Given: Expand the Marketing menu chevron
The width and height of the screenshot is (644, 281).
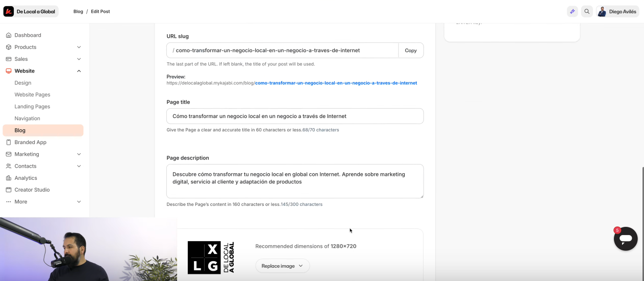Looking at the screenshot, I should 79,154.
